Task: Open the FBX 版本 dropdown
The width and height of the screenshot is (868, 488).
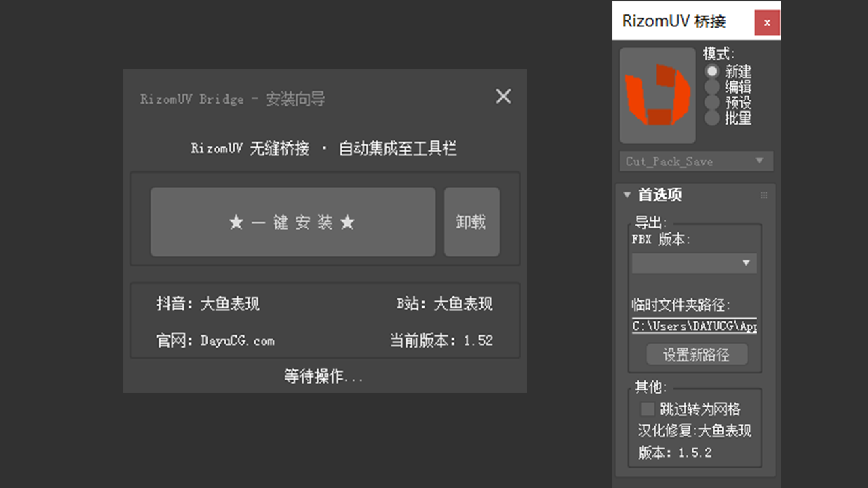Action: click(x=694, y=263)
